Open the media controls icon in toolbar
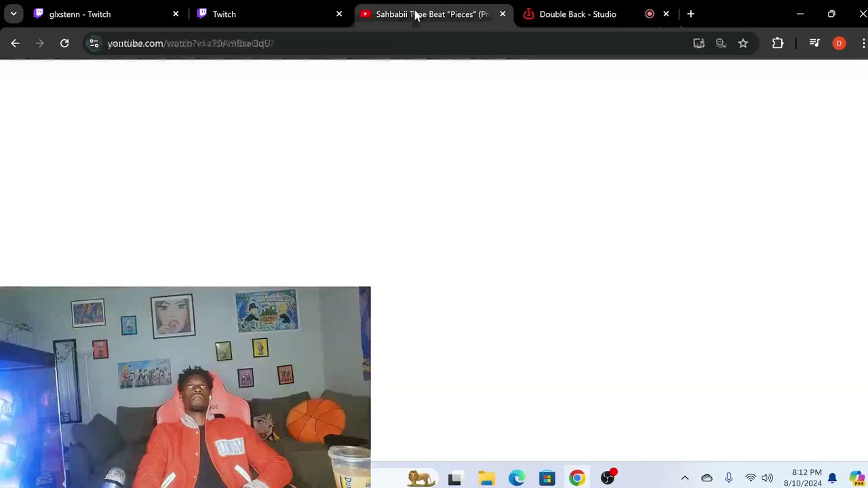The image size is (868, 488). click(x=814, y=43)
